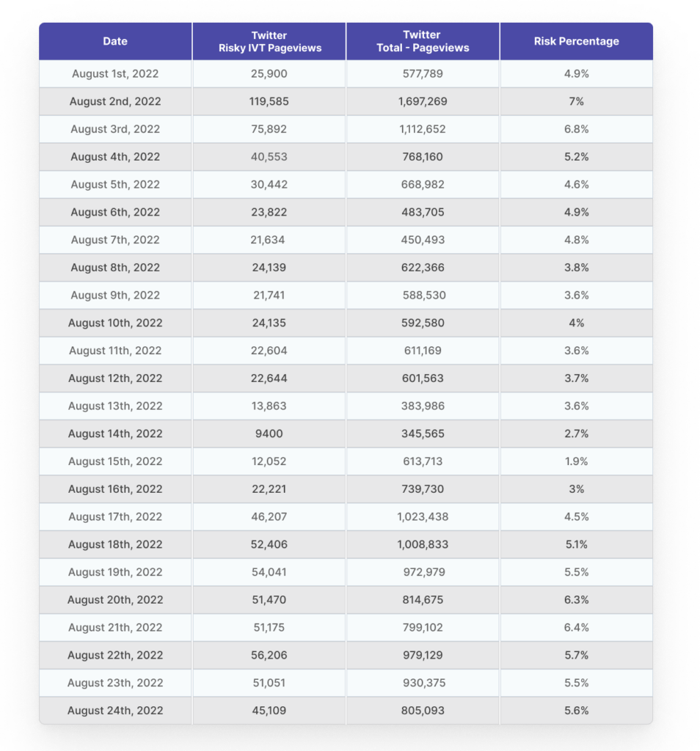Select the August 1st, 2022 date cell
700x751 pixels.
(115, 73)
